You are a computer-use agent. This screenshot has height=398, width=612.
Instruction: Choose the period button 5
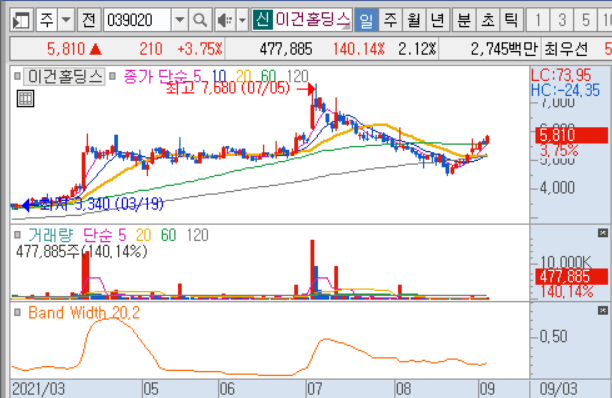(586, 20)
